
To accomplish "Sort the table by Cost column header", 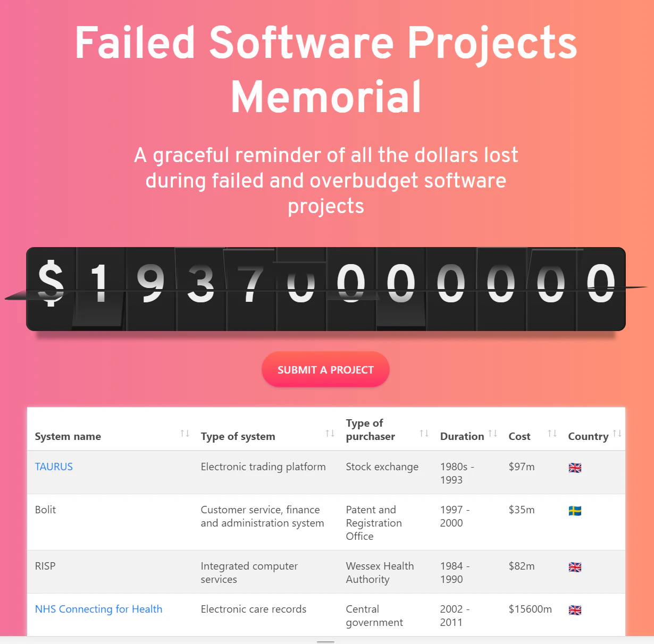I will coord(519,436).
